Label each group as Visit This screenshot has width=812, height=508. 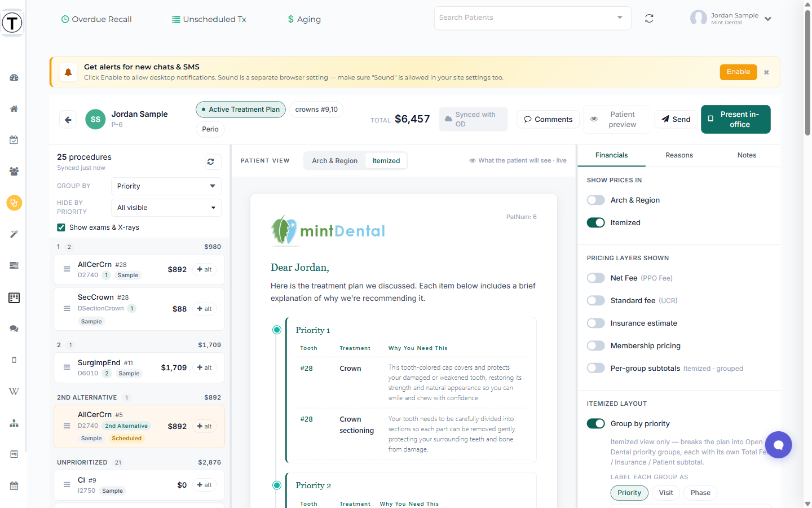666,493
